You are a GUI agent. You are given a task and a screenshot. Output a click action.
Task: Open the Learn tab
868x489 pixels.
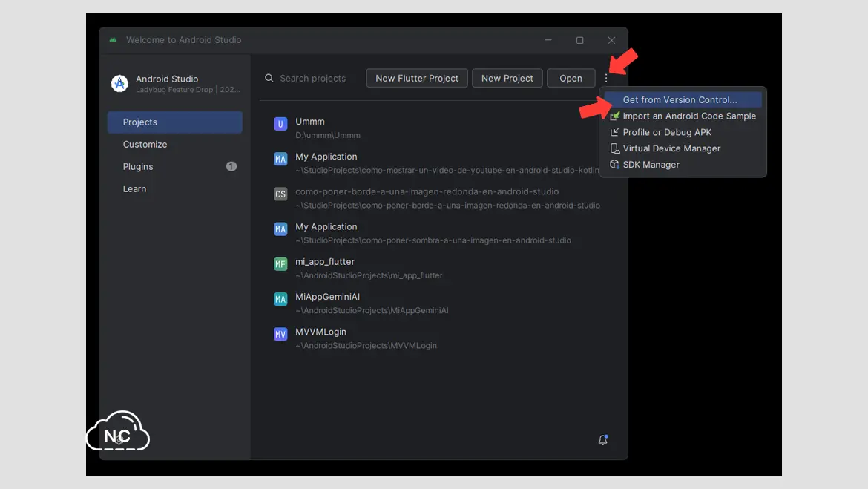point(175,188)
